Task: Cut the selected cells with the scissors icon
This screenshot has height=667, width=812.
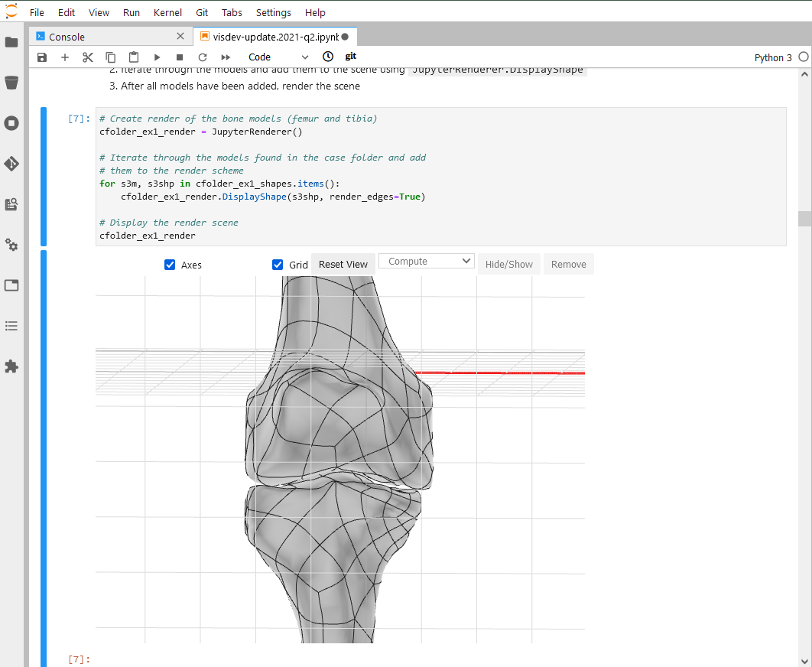Action: (87, 57)
